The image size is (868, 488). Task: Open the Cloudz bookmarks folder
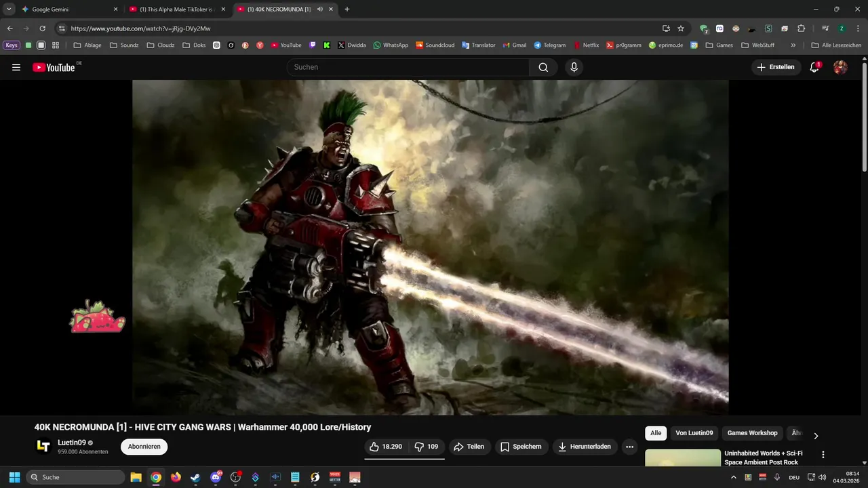point(160,45)
